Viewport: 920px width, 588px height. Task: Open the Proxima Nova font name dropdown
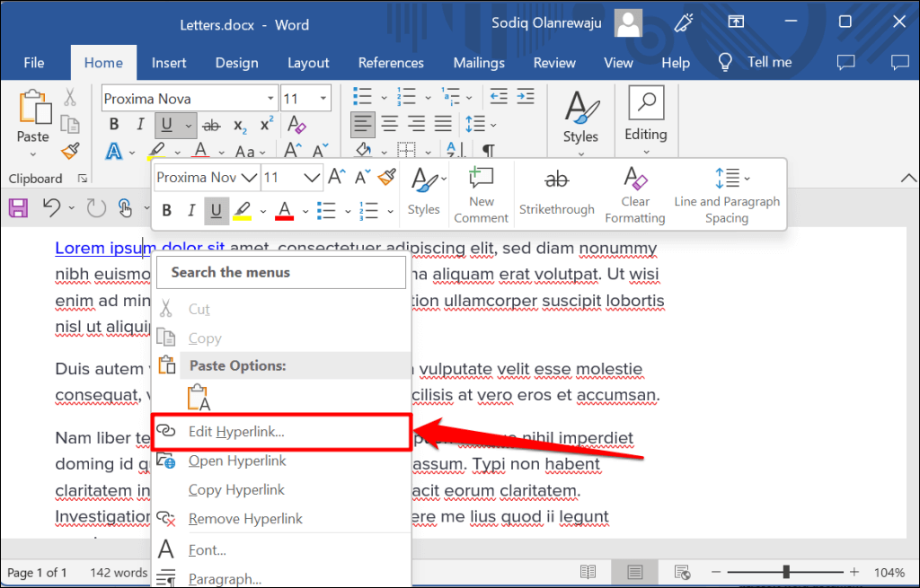click(x=270, y=99)
